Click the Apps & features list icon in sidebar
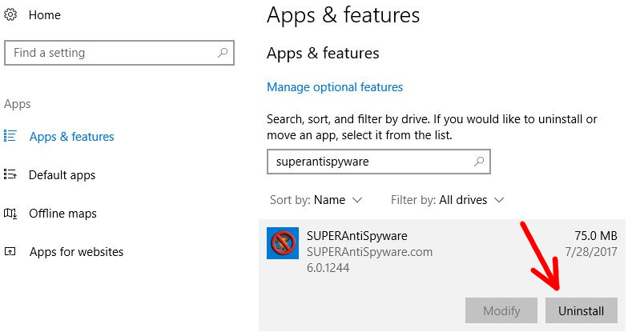 pos(10,136)
